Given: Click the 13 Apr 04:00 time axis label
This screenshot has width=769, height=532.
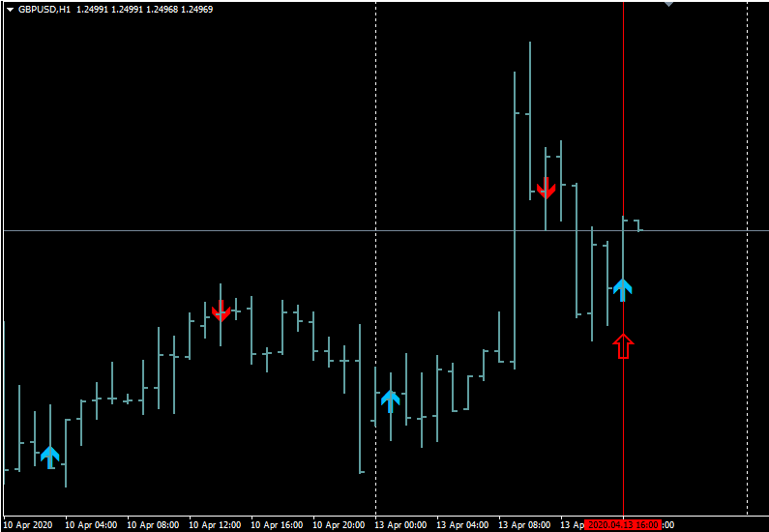Looking at the screenshot, I should click(462, 524).
